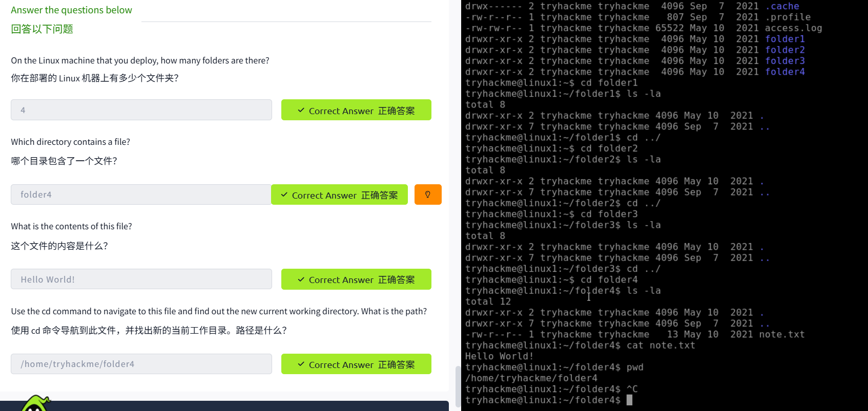Image resolution: width=868 pixels, height=411 pixels.
Task: Click blue folder2 entry in terminal listing
Action: (x=784, y=50)
